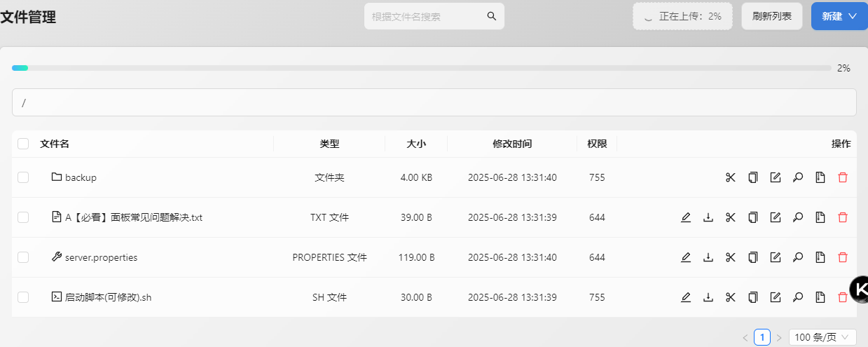Tick the 启动脚本(可修改).sh row checkbox

[x=23, y=297]
